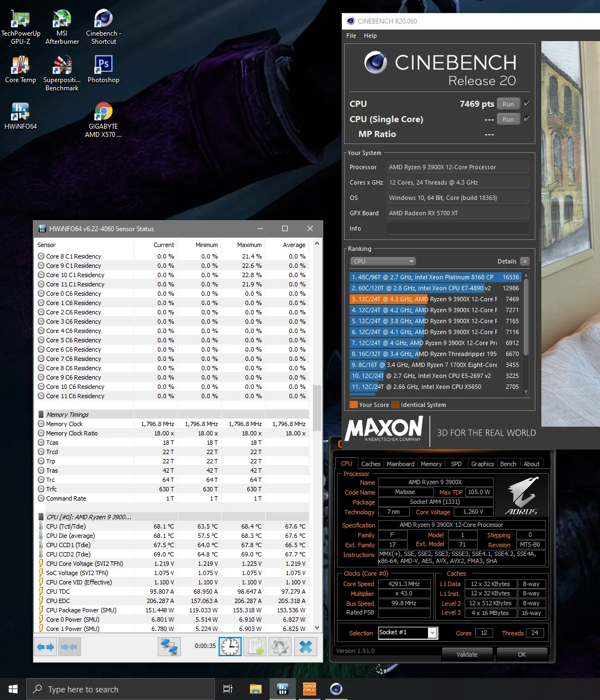
Task: Open HWiNFO remote network monitors icon
Action: 169,647
